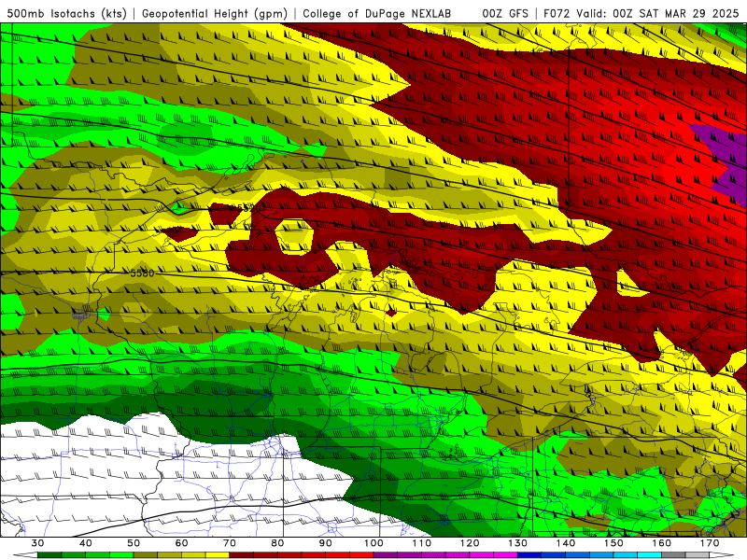Image resolution: width=747 pixels, height=560 pixels.
Task: Click the '00Z GFS' model run label
Action: pyautogui.click(x=505, y=13)
